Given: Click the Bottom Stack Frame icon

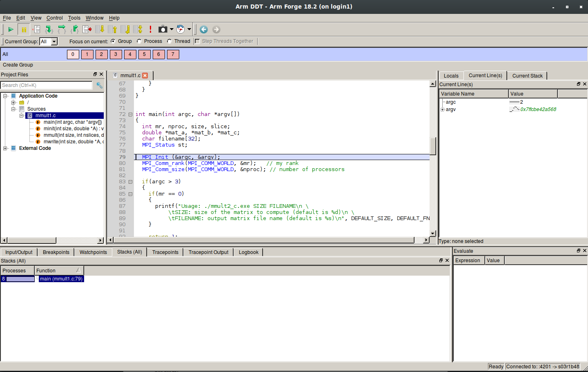Looking at the screenshot, I should 125,29.
